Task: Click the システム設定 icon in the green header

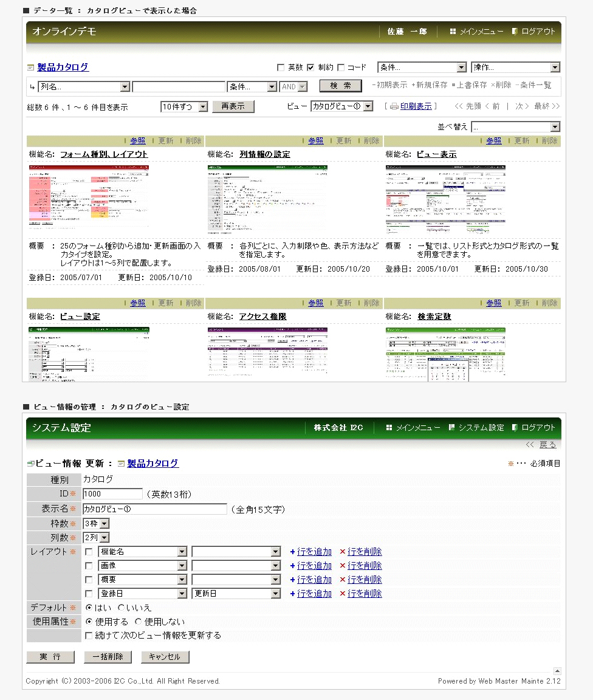Action: pos(451,428)
